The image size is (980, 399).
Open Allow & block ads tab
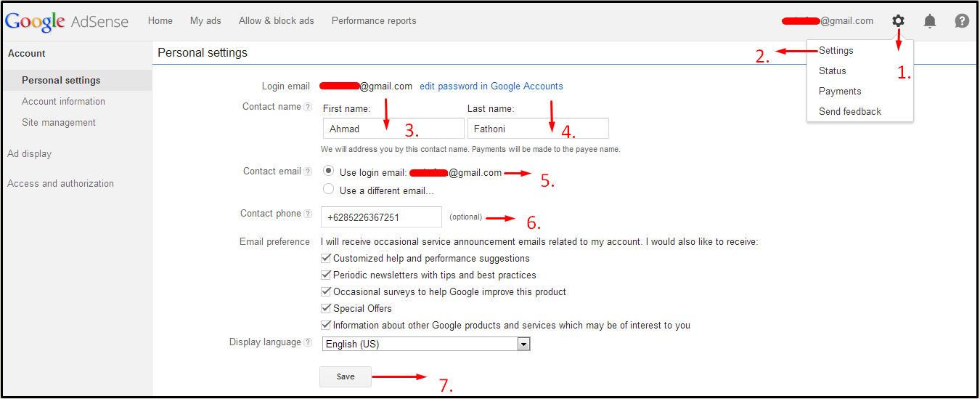277,21
